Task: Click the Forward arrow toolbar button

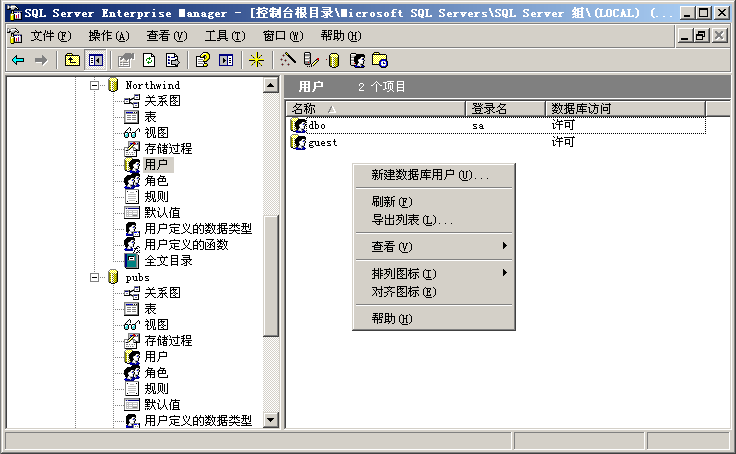Action: pos(41,60)
